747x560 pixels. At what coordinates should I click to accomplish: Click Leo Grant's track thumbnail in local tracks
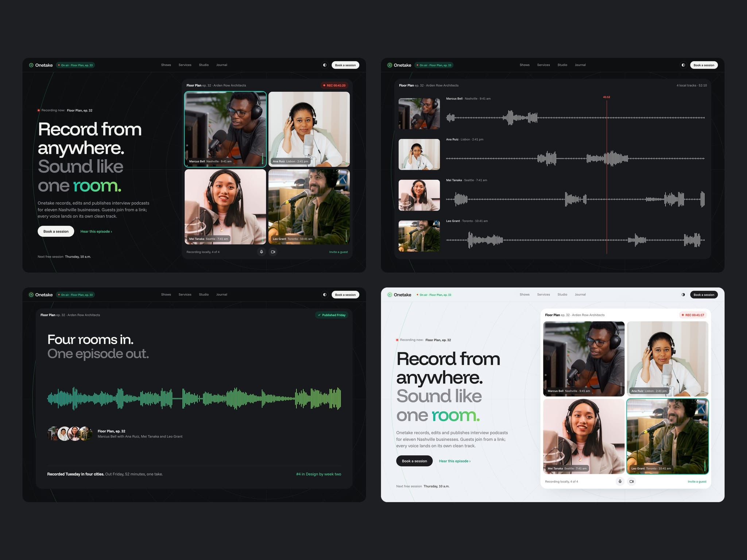click(x=419, y=236)
